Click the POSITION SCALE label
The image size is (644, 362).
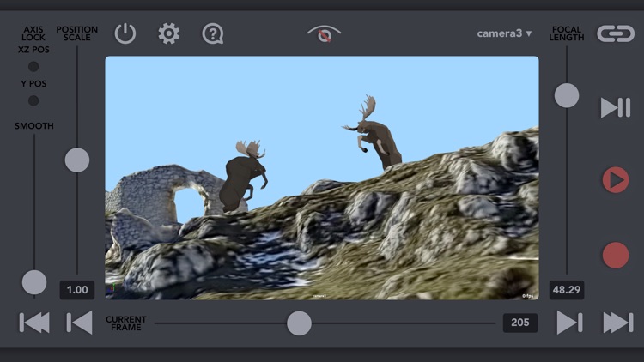point(77,33)
